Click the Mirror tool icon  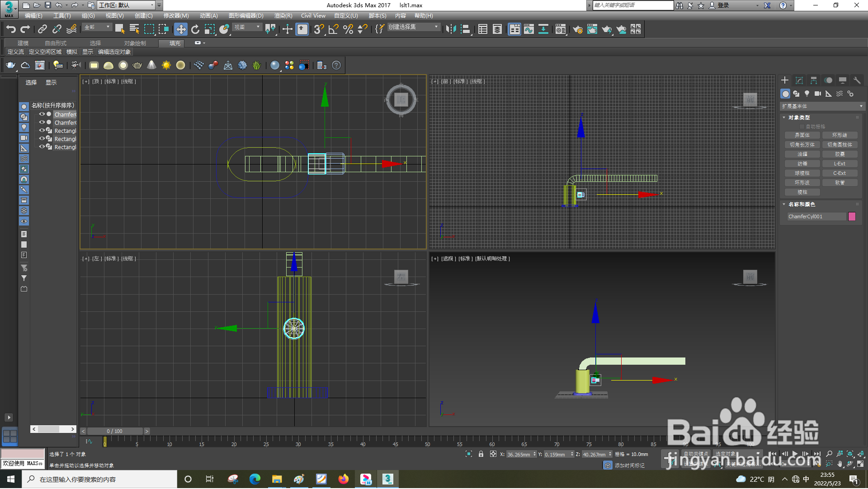(x=451, y=29)
